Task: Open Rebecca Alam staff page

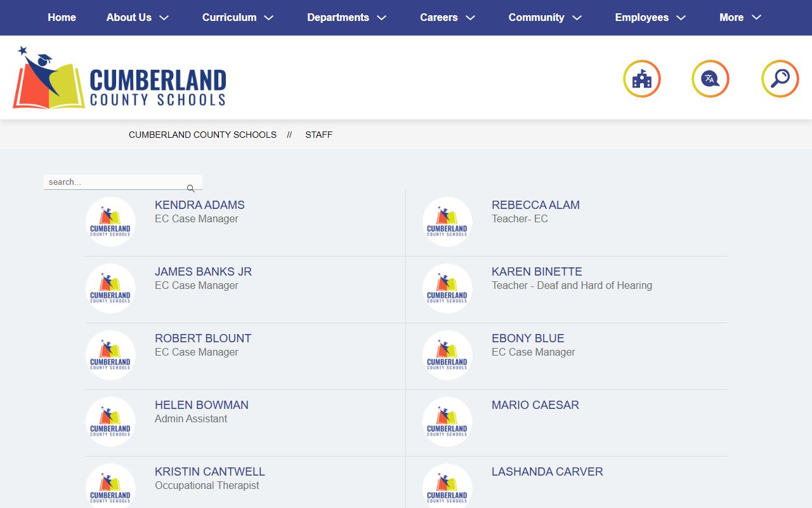Action: (535, 205)
